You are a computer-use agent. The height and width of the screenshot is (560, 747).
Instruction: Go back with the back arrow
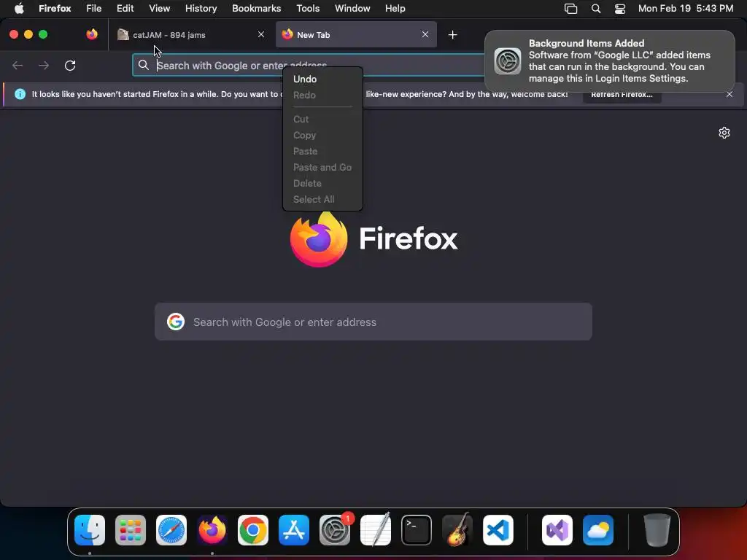pos(18,65)
